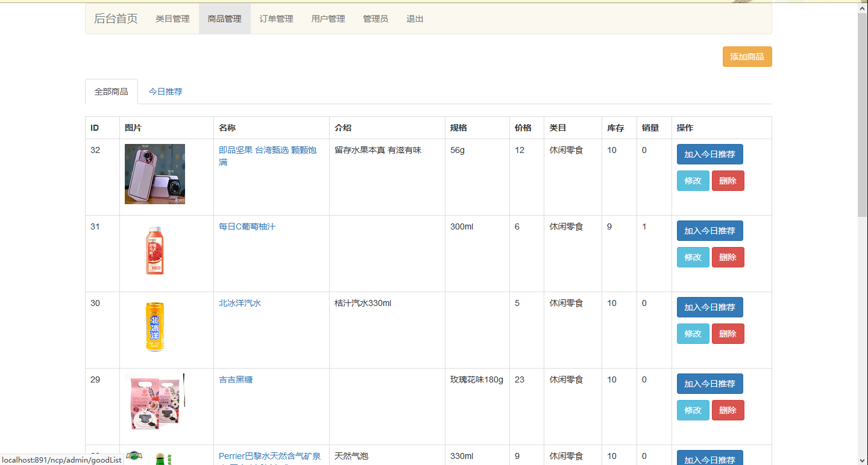Click 退出 to log out
Screen dimensions: 868x465
415,19
